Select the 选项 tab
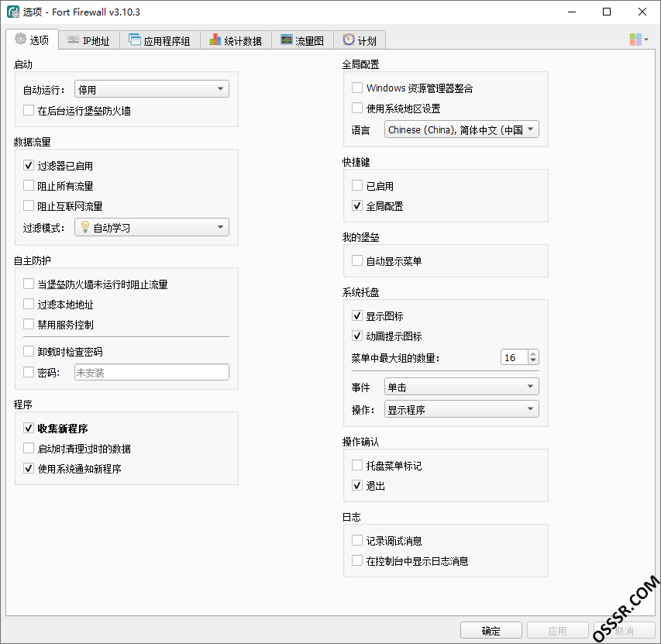The height and width of the screenshot is (644, 661). [x=32, y=40]
